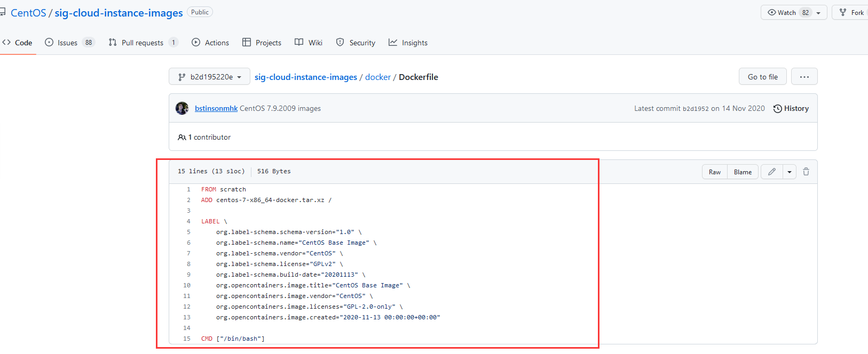The image size is (868, 354).
Task: Click the bstinsonmhk user avatar
Action: pyautogui.click(x=182, y=108)
